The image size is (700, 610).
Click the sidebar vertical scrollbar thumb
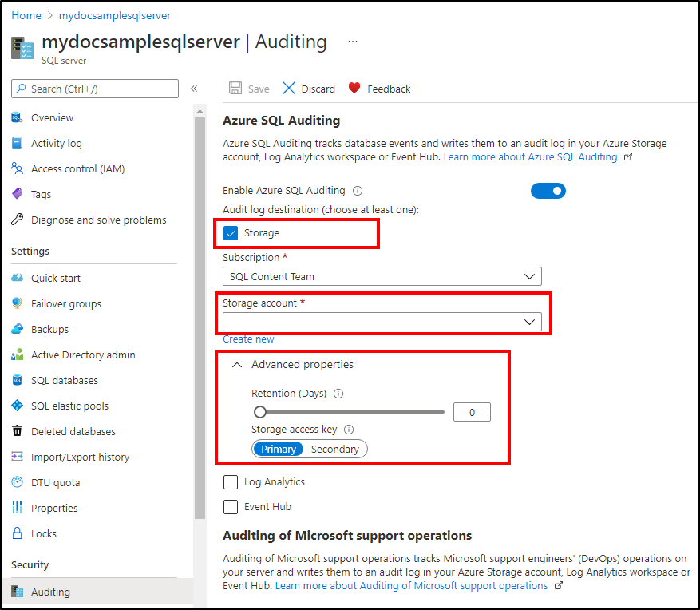pyautogui.click(x=200, y=318)
